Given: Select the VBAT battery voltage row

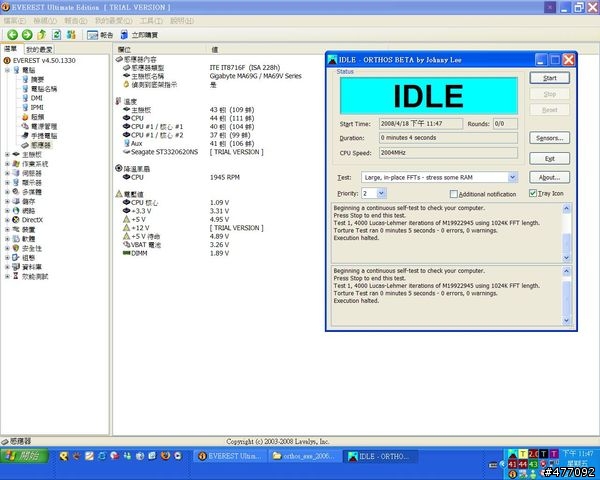Looking at the screenshot, I should pyautogui.click(x=176, y=245).
